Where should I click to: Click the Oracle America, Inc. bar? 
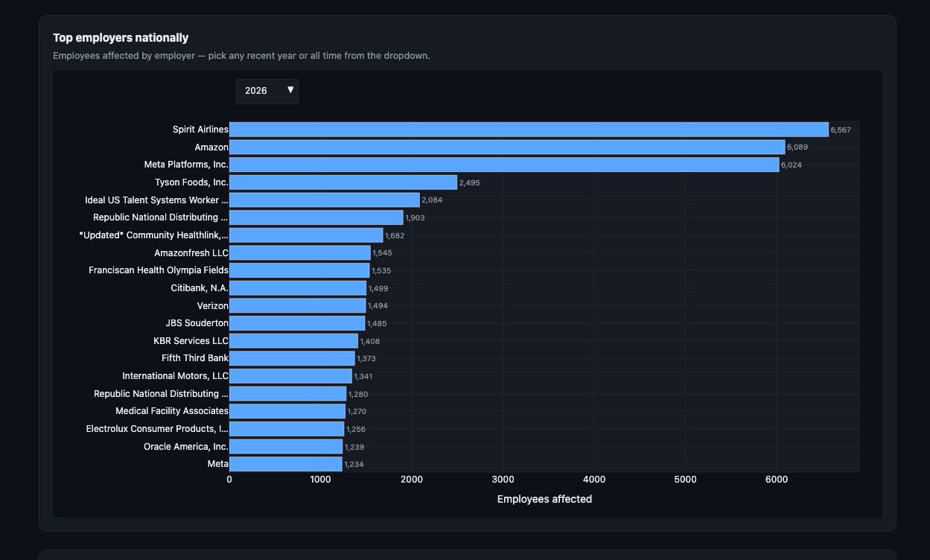pos(286,447)
